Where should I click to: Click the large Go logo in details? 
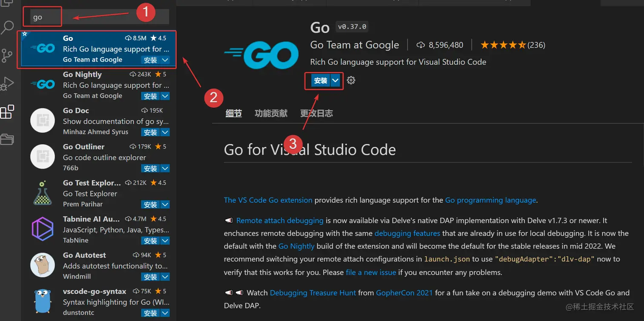(261, 55)
